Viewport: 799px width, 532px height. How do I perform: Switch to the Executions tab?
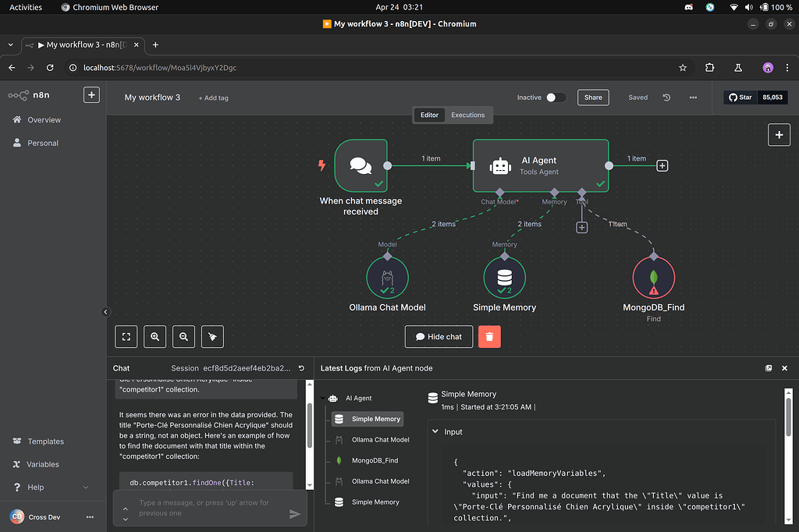(468, 114)
